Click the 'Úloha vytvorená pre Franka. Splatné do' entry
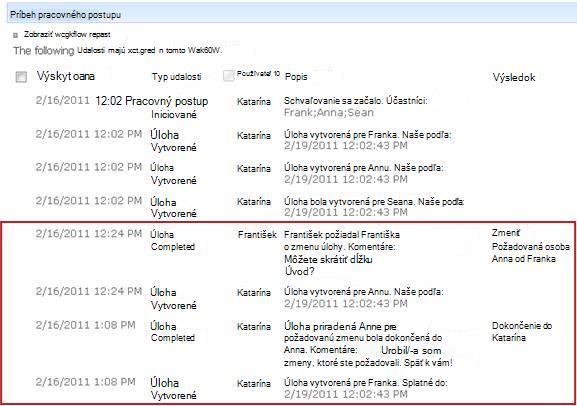The height and width of the screenshot is (406, 577). 366,383
